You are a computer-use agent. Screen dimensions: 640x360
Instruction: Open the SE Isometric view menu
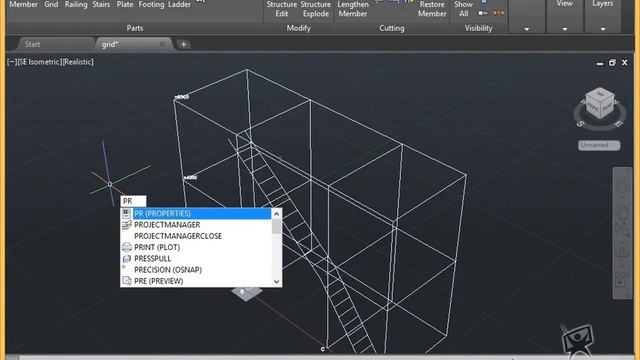coord(40,62)
